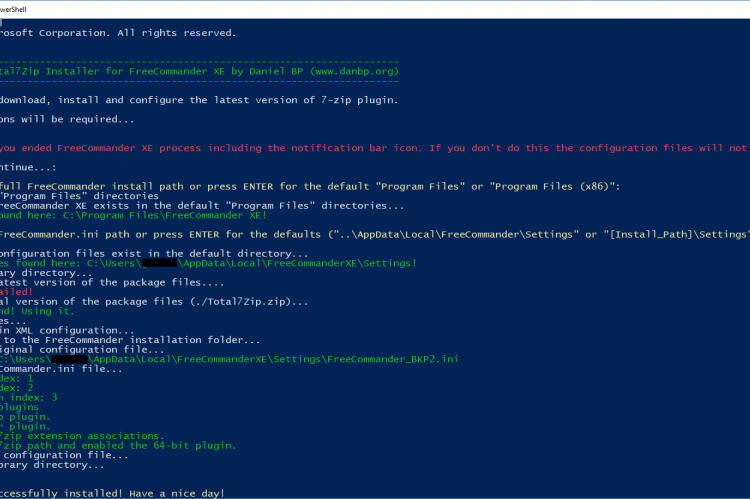Click the green 'FreeCommander_BKP2.ini' path

coord(229,359)
